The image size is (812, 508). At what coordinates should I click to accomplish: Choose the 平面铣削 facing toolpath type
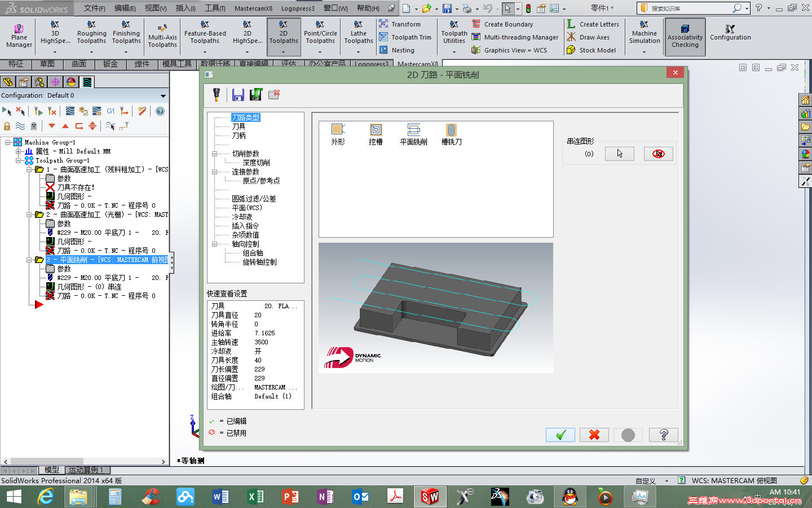pyautogui.click(x=413, y=134)
